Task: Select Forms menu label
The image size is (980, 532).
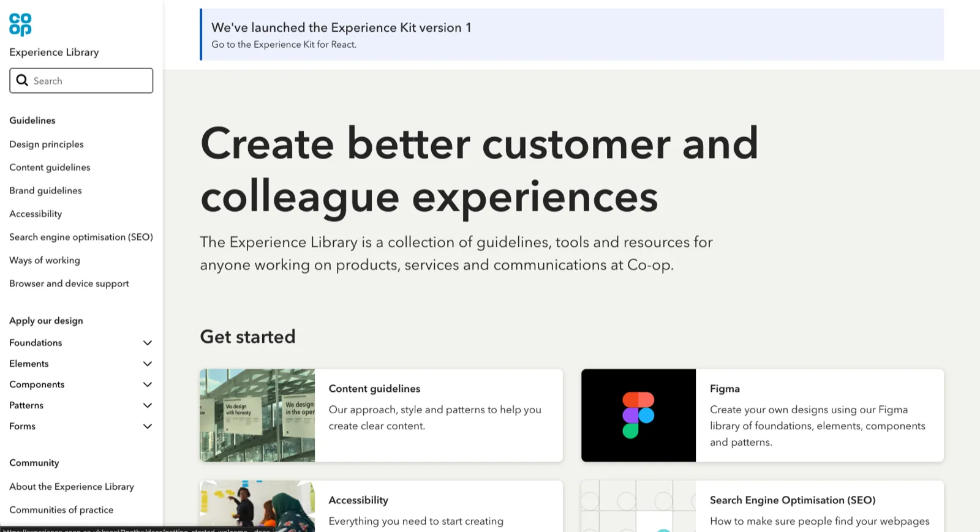Action: [x=22, y=426]
